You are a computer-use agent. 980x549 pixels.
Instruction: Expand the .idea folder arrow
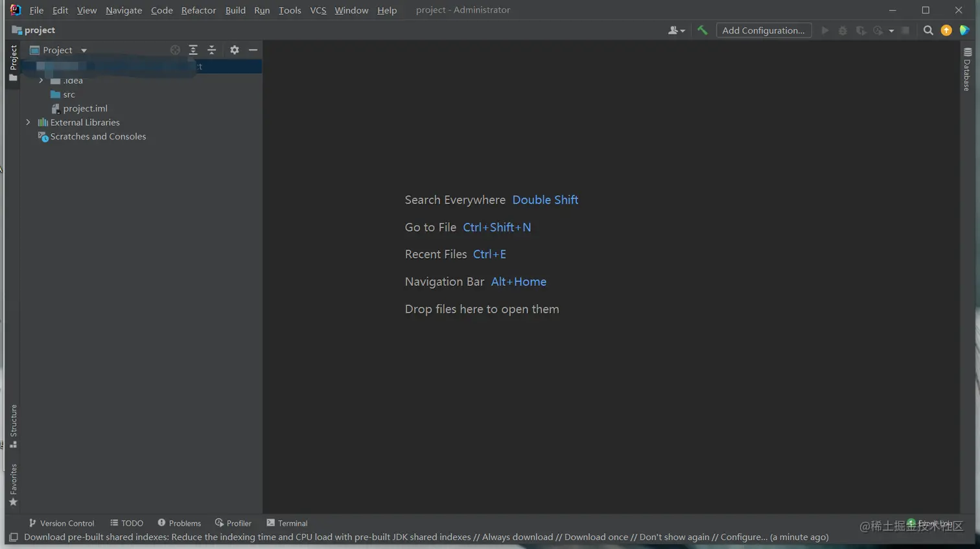41,80
